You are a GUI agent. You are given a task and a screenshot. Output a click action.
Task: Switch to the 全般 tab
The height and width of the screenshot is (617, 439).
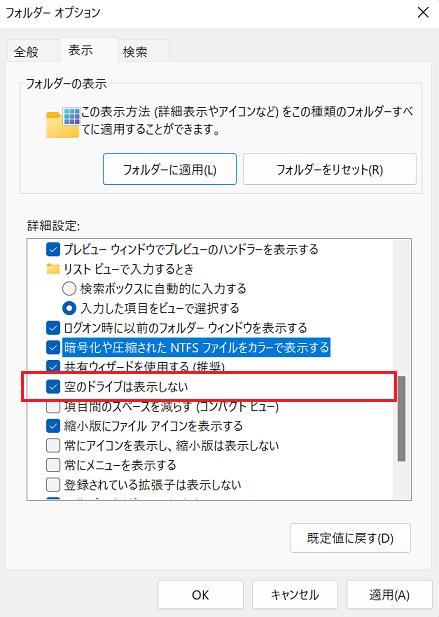[26, 52]
